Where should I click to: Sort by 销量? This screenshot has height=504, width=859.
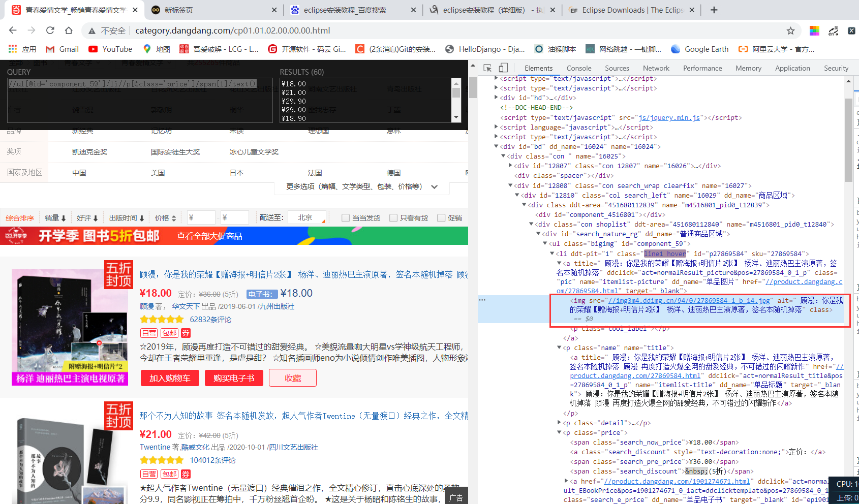click(x=55, y=218)
